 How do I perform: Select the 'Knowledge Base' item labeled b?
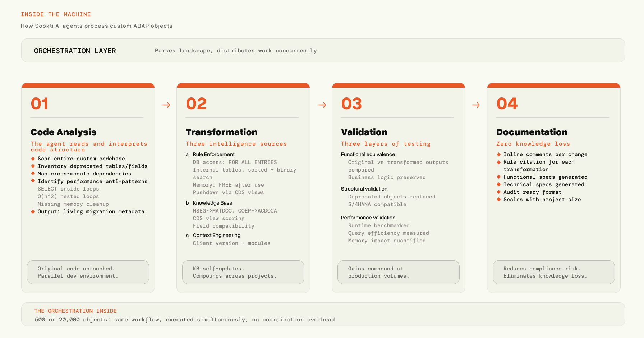click(x=212, y=203)
